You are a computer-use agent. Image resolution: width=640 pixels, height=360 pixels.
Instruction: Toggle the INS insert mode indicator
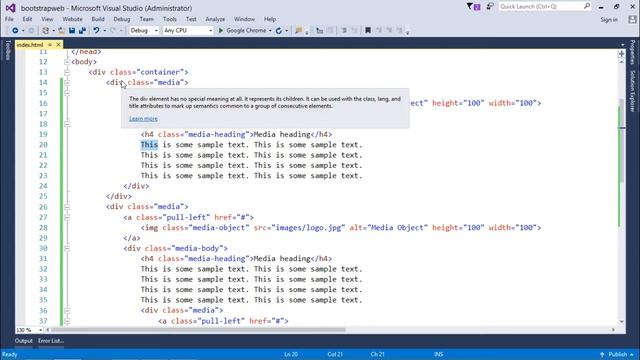point(438,354)
